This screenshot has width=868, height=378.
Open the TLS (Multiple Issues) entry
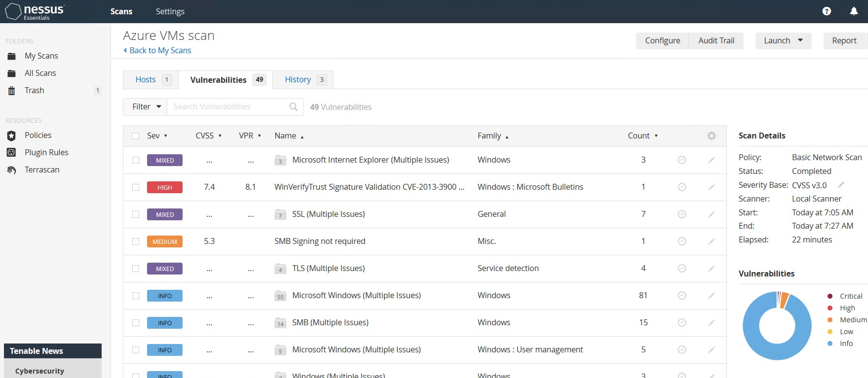(329, 269)
